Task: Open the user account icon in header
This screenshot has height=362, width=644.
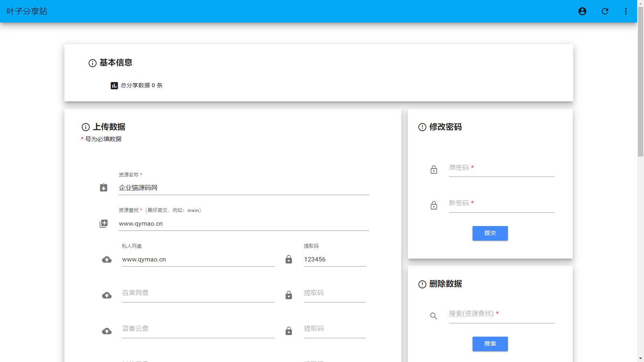Action: (582, 11)
